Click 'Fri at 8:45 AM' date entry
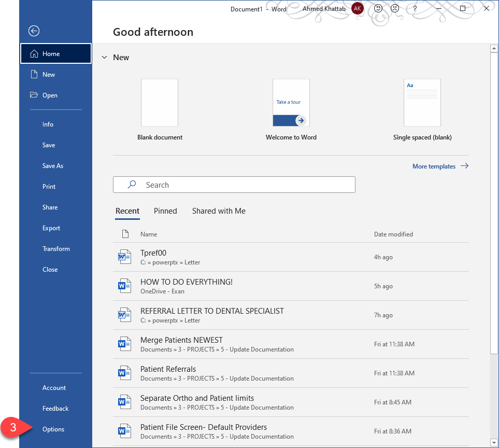 (x=393, y=402)
